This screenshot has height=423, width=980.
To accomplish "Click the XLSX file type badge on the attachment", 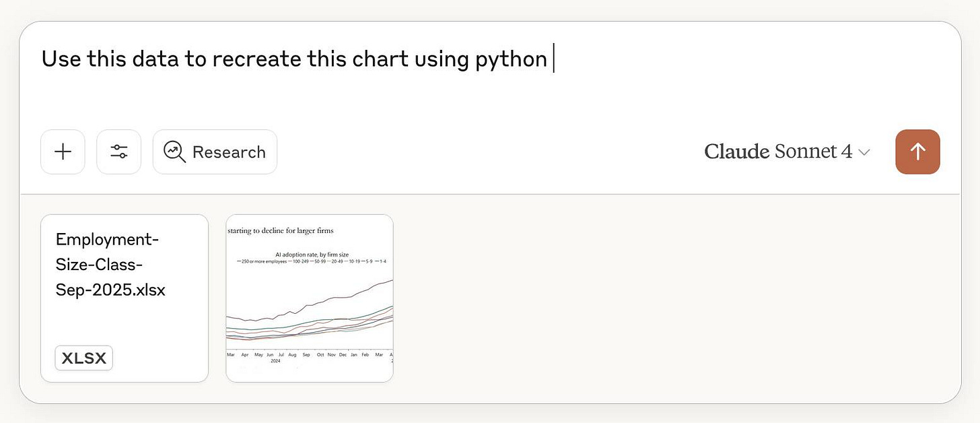I will click(83, 358).
